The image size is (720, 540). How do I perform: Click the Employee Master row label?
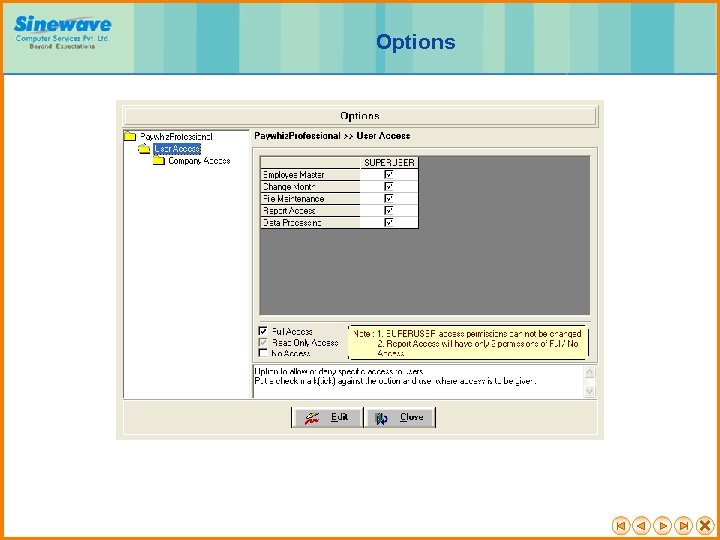[310, 174]
